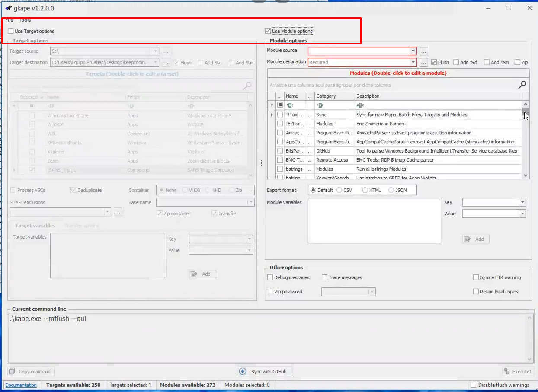
Task: Open the target search magnifier
Action: click(247, 85)
